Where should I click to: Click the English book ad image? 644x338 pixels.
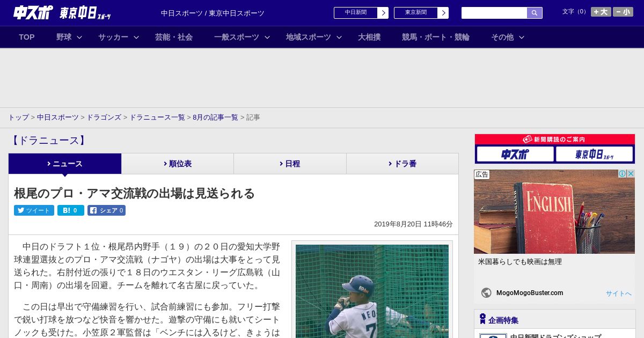(x=554, y=211)
